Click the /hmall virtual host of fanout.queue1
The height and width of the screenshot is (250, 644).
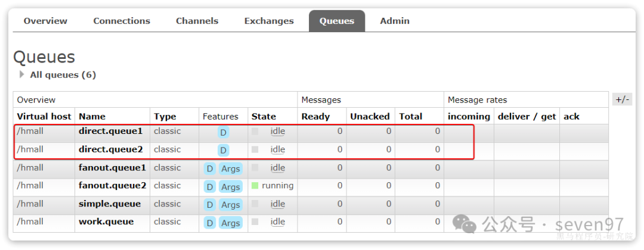pyautogui.click(x=30, y=168)
